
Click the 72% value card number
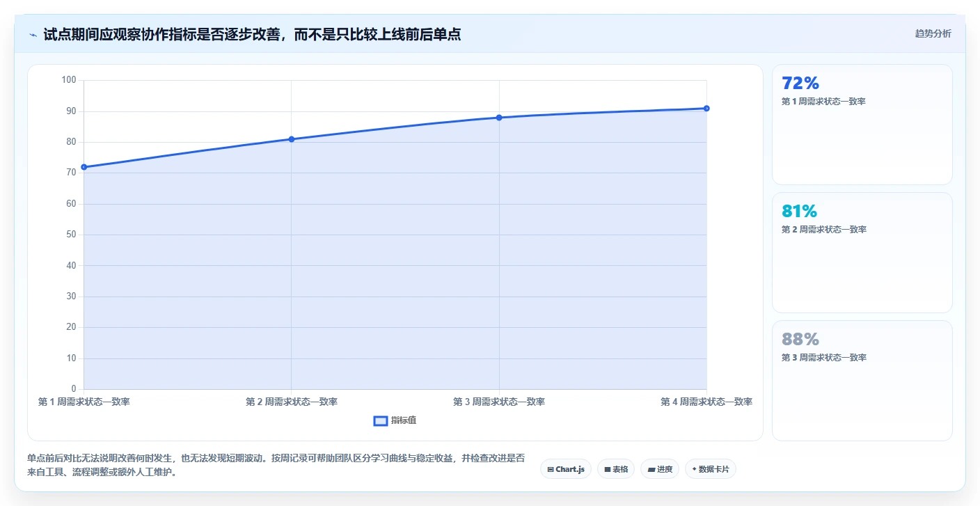[800, 84]
